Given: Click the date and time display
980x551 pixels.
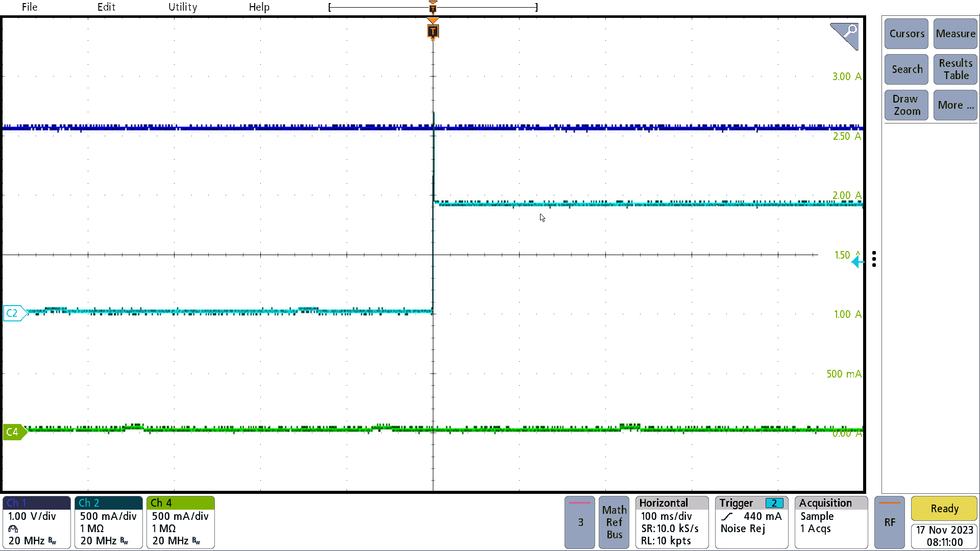Looking at the screenshot, I should [944, 536].
